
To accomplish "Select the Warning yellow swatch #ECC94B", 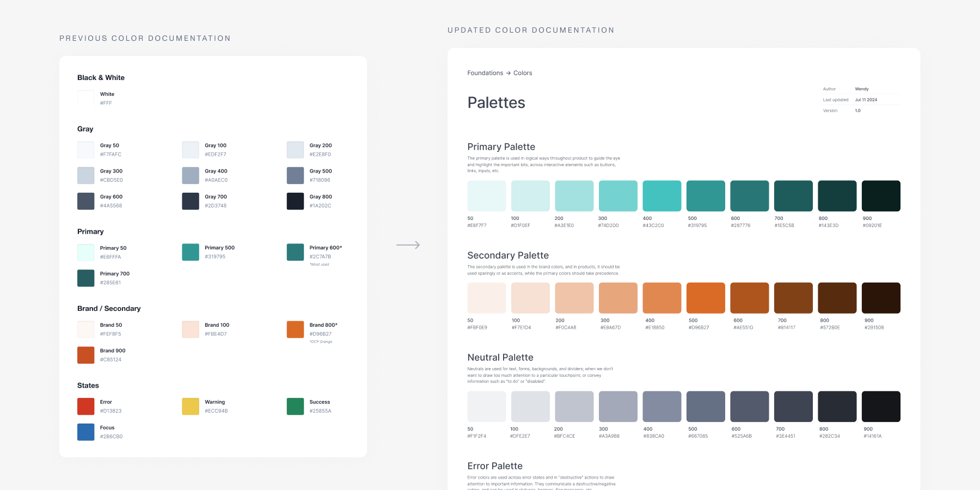I will (191, 406).
